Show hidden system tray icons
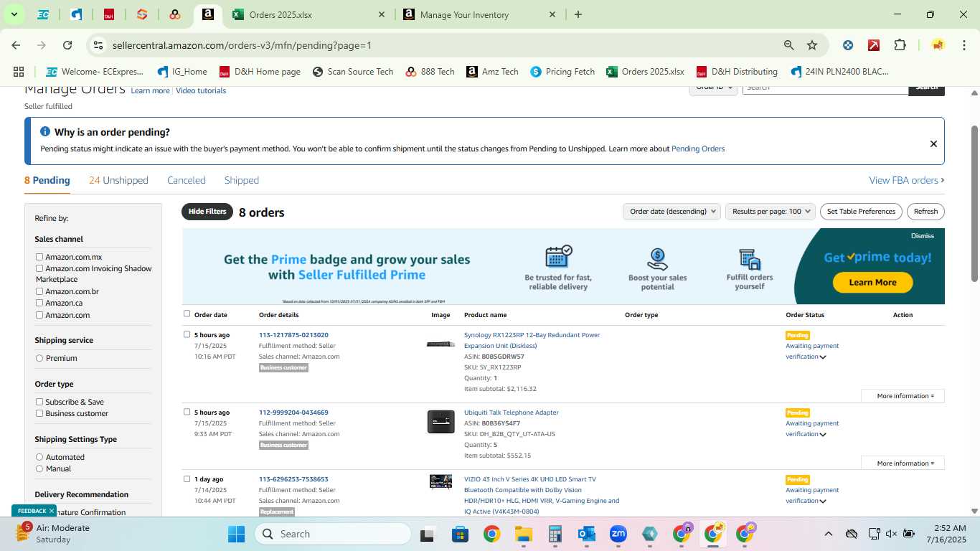The width and height of the screenshot is (980, 551). [829, 534]
